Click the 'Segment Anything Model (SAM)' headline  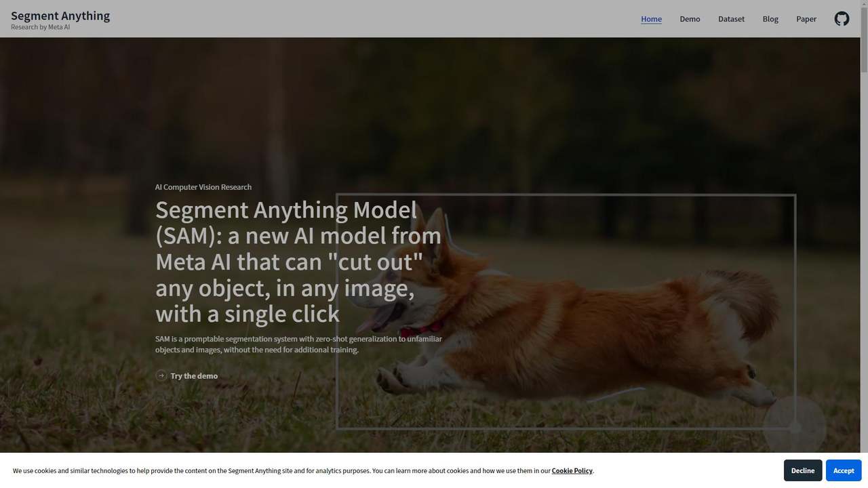pos(298,262)
